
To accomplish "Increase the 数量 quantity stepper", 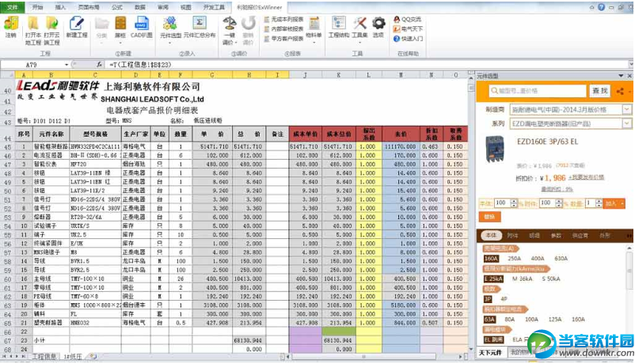I will coord(599,201).
